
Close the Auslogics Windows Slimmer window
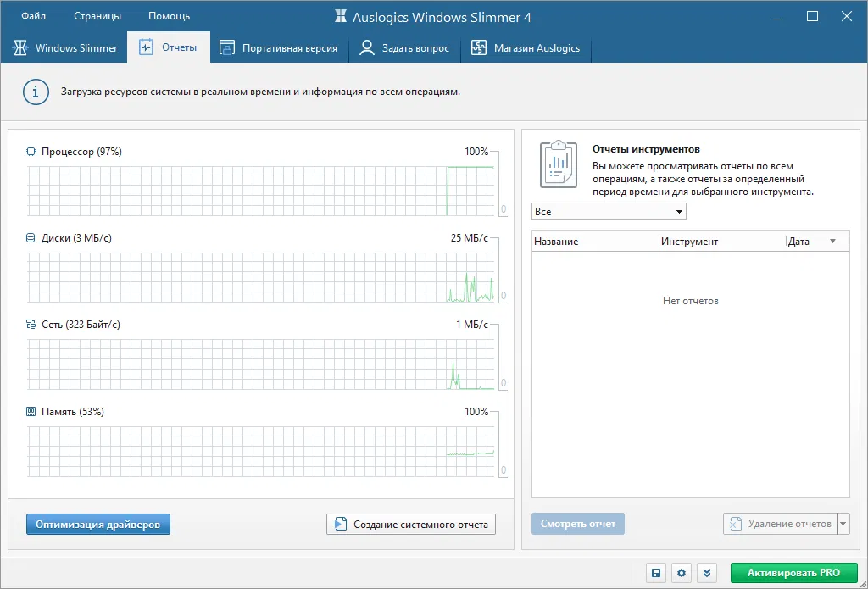(x=847, y=17)
